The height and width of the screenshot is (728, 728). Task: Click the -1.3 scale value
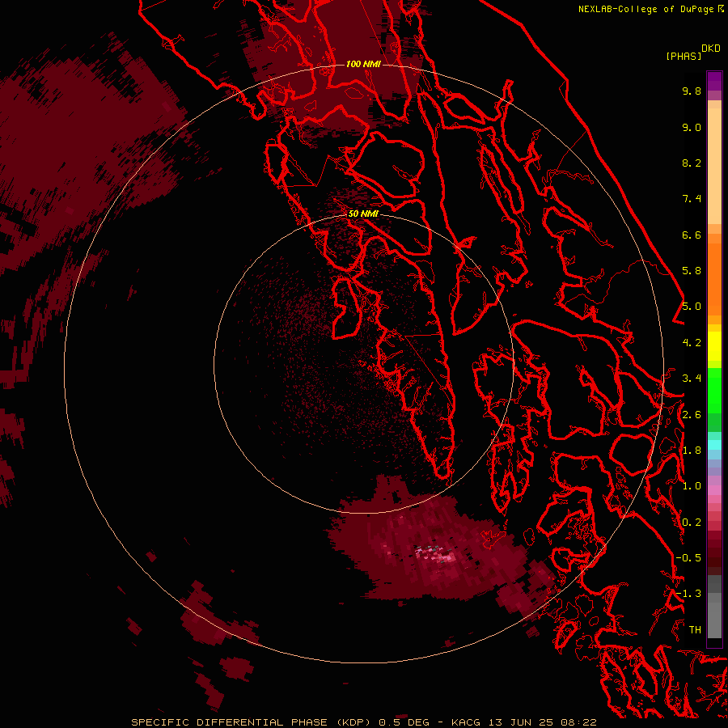[x=688, y=594]
